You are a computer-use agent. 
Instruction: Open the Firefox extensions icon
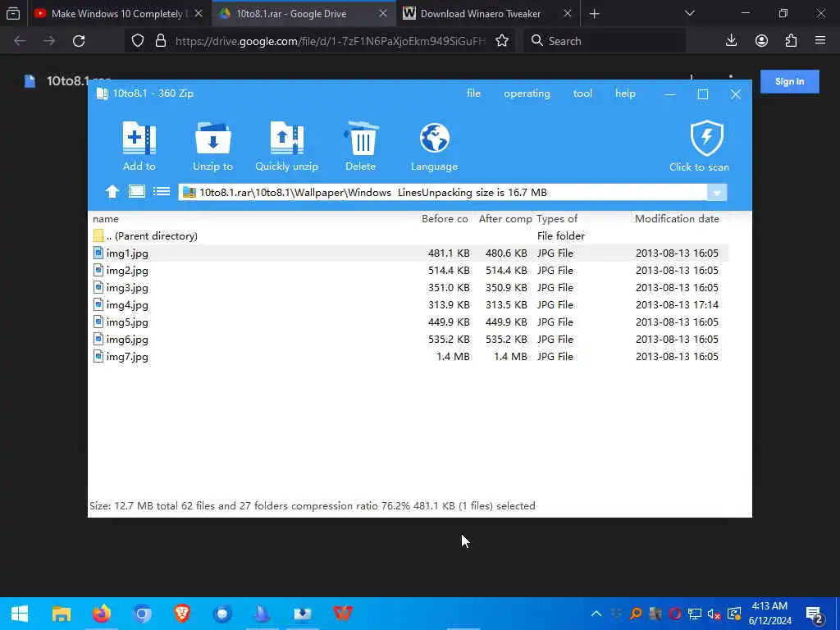tap(791, 41)
